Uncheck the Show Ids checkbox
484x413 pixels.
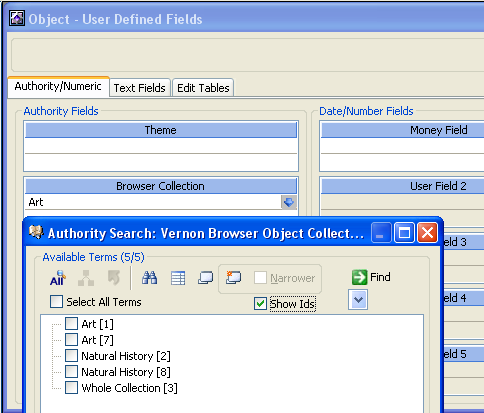pyautogui.click(x=260, y=304)
